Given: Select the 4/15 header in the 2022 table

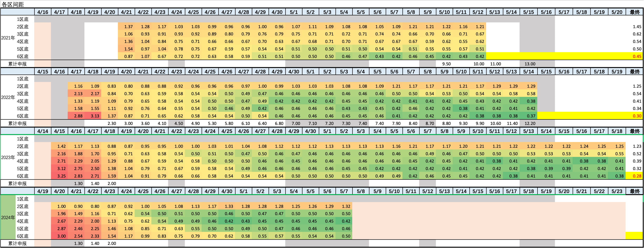Looking at the screenshot, I should (43, 72).
